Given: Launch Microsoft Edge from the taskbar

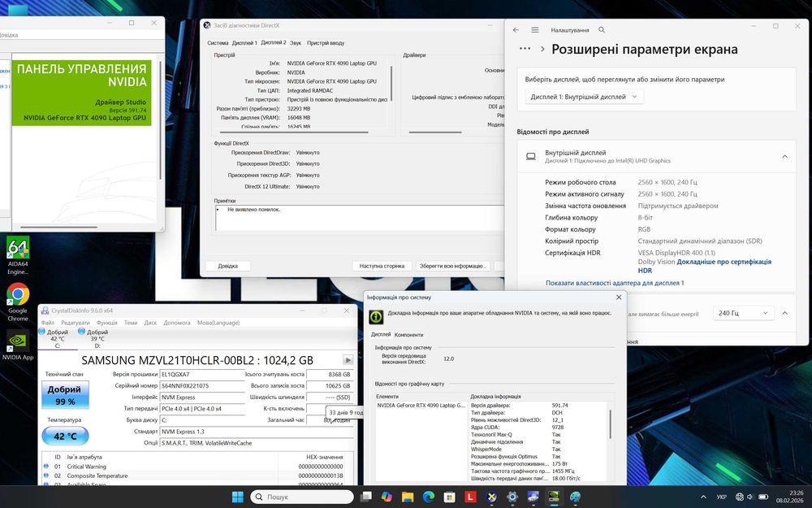Looking at the screenshot, I should [x=428, y=497].
